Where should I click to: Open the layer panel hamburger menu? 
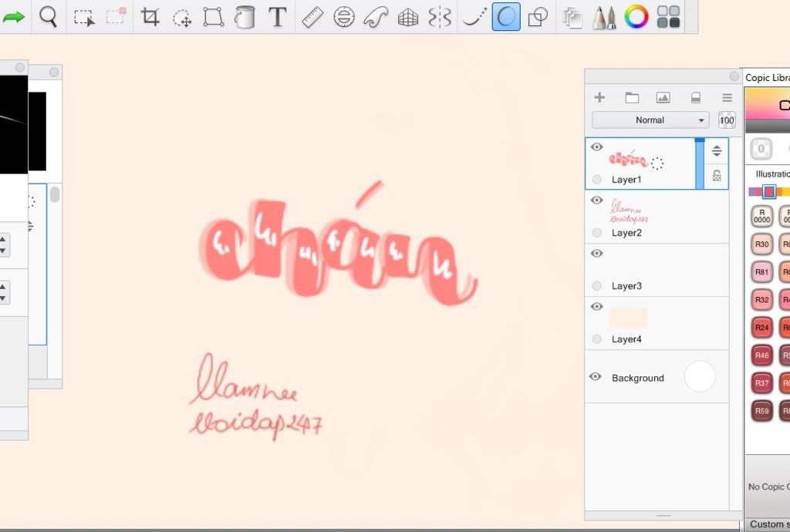pyautogui.click(x=727, y=98)
